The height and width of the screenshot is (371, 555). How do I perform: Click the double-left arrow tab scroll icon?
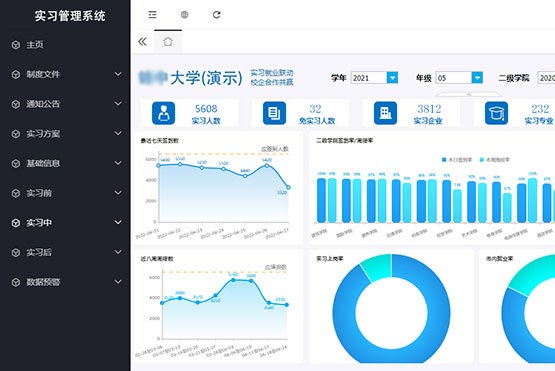pyautogui.click(x=142, y=42)
